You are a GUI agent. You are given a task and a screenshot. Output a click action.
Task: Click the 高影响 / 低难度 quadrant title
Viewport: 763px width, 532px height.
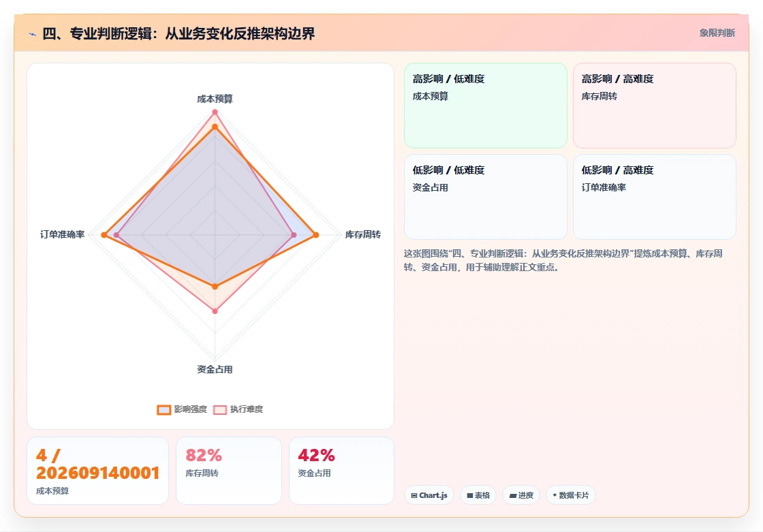(x=449, y=79)
